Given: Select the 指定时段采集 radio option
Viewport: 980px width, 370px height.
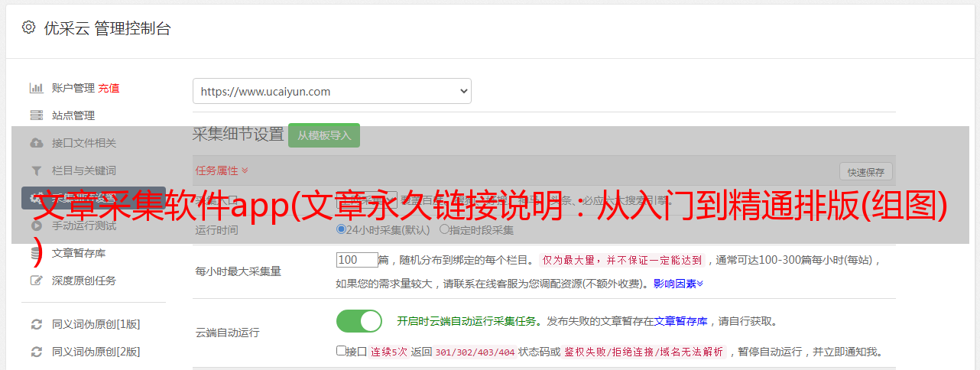Looking at the screenshot, I should click(444, 229).
